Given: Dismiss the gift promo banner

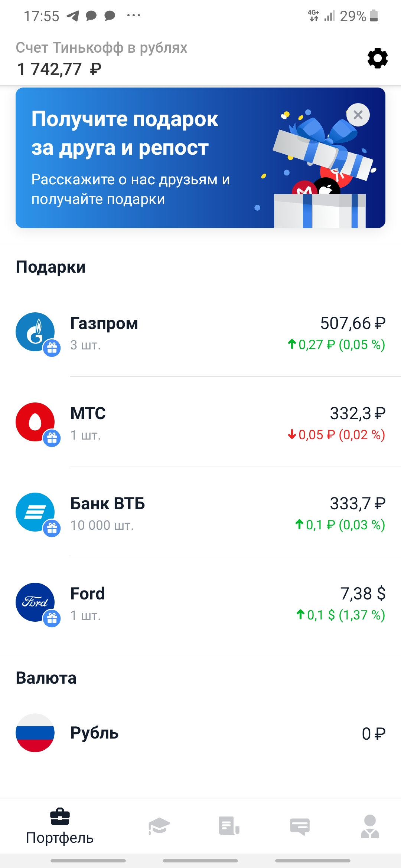Looking at the screenshot, I should tap(358, 115).
